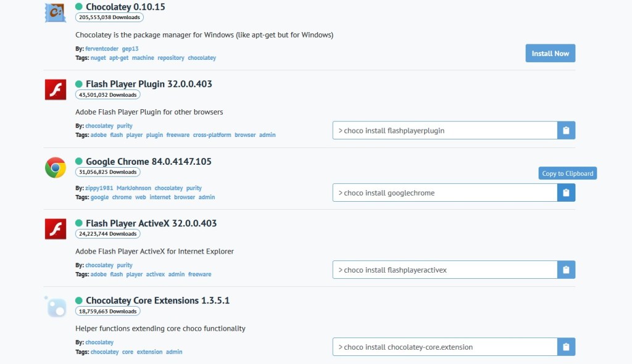The height and width of the screenshot is (364, 632).
Task: Click the Flash Player ActiveX logo icon
Action: (56, 229)
